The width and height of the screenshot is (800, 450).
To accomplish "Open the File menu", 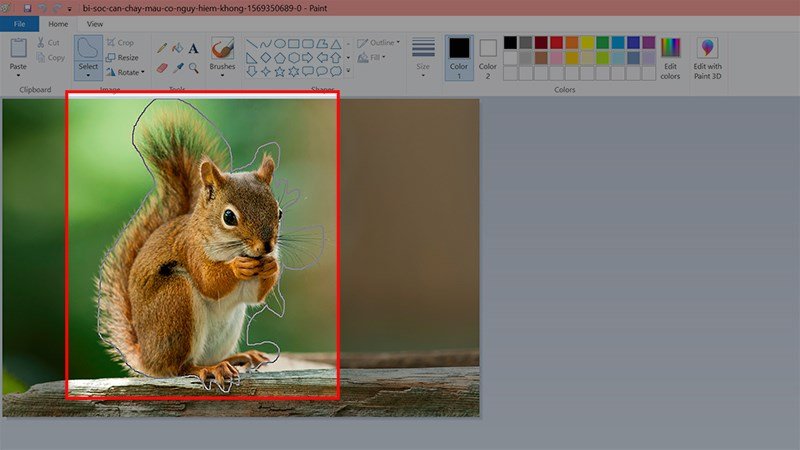I will (x=19, y=23).
